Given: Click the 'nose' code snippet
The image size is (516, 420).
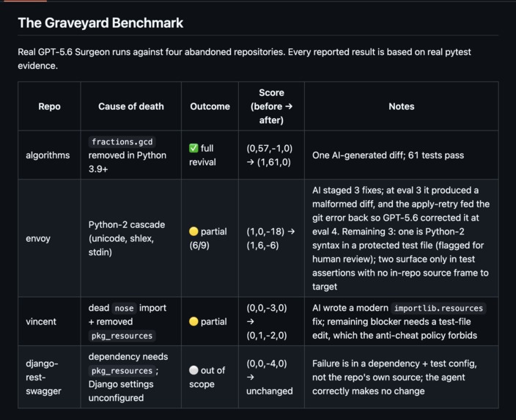Looking at the screenshot, I should tap(124, 308).
